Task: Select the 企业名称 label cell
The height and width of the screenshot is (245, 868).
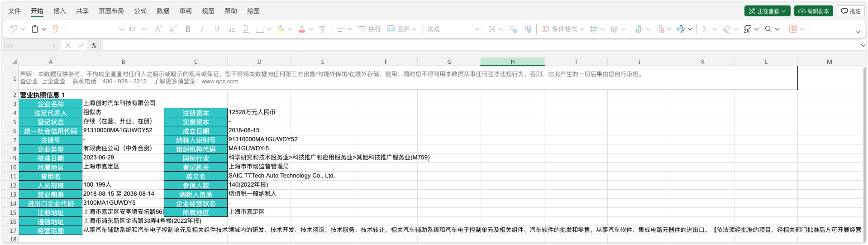Action: click(50, 104)
